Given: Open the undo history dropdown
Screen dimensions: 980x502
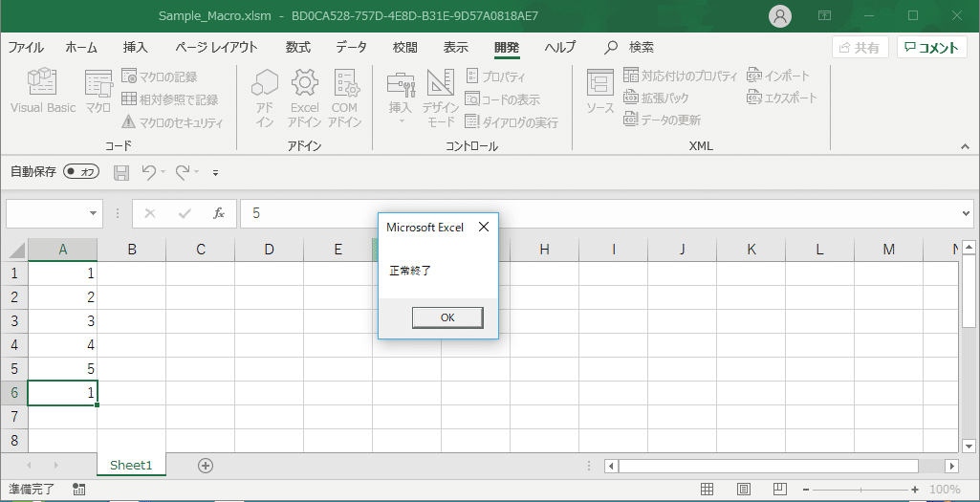Looking at the screenshot, I should 163,172.
